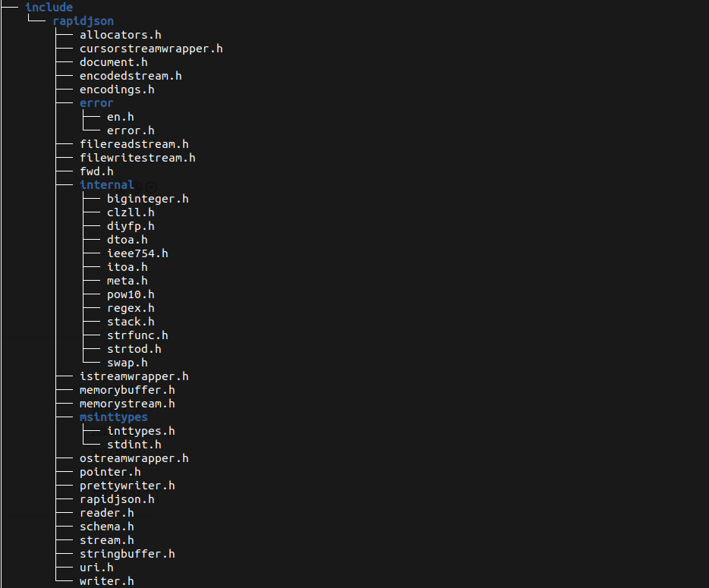Click ostreamwrapper.h
Screen dimensions: 709x588
pos(134,458)
